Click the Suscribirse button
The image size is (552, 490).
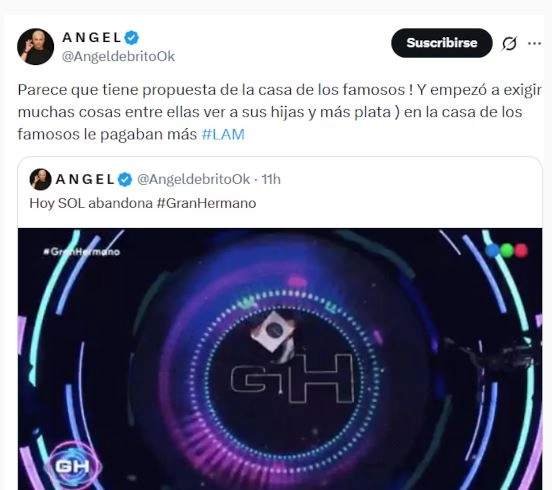point(441,43)
